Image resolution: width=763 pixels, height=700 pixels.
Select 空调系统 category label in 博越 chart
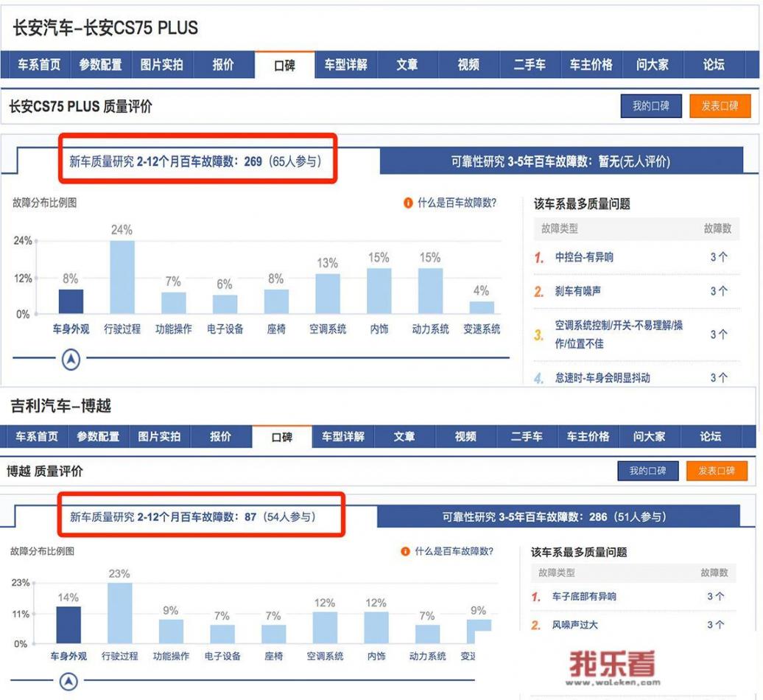coord(325,657)
